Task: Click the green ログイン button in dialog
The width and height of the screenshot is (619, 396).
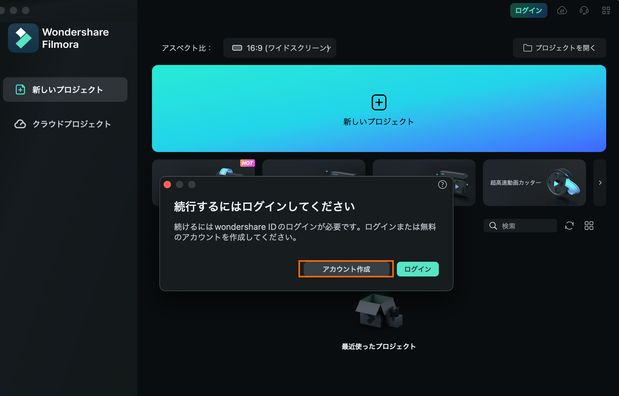Action: [418, 269]
